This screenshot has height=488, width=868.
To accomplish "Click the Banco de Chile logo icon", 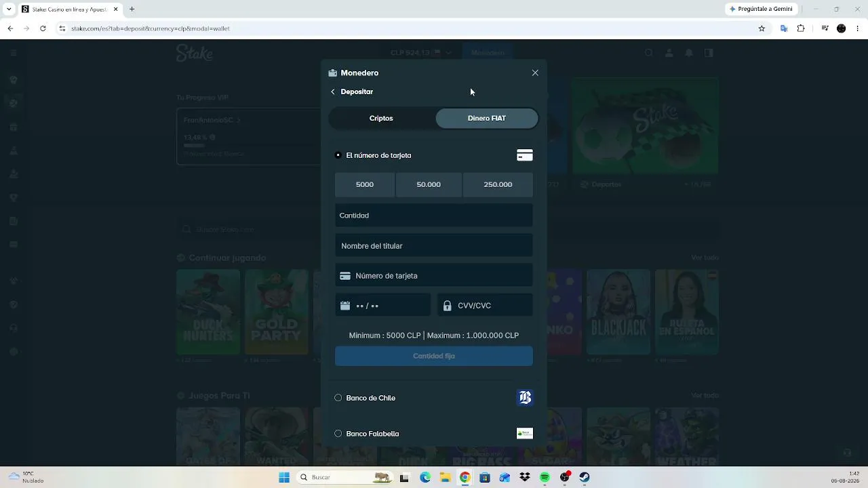I will (525, 398).
